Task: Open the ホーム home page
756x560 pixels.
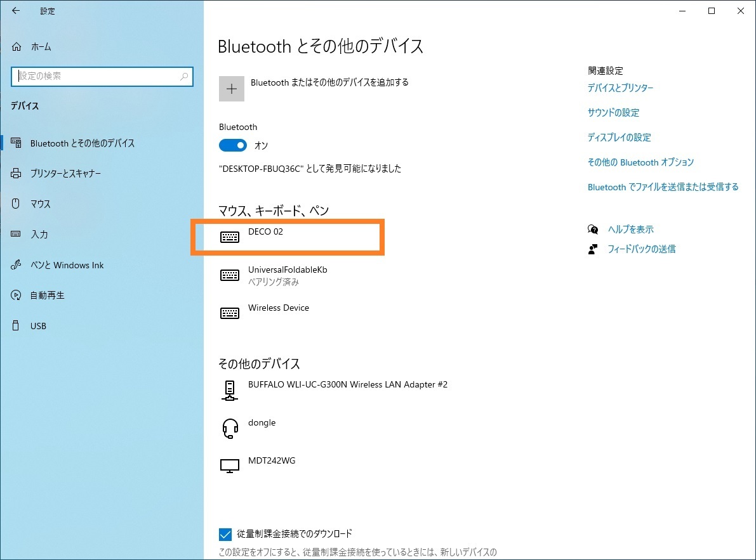Action: click(41, 47)
